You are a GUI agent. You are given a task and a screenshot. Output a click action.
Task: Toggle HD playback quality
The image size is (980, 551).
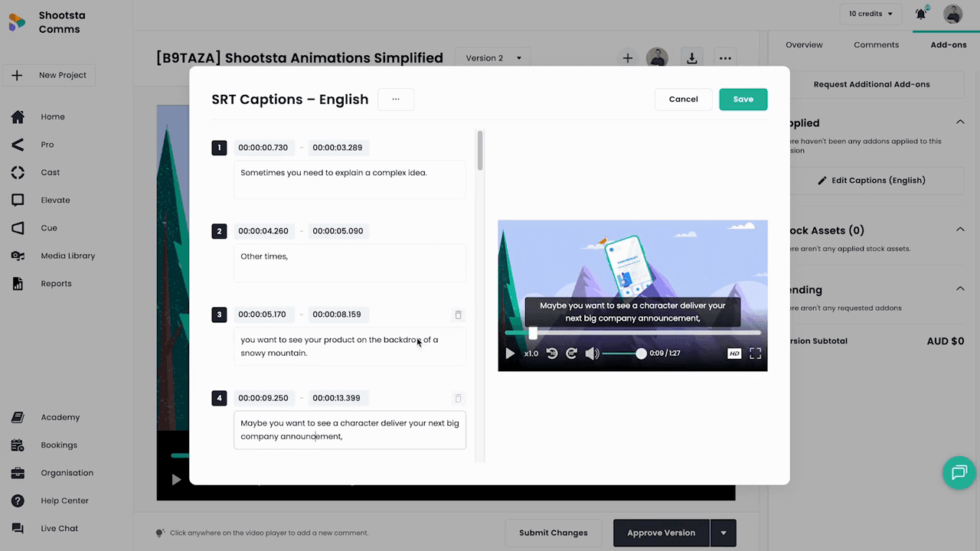click(x=733, y=353)
